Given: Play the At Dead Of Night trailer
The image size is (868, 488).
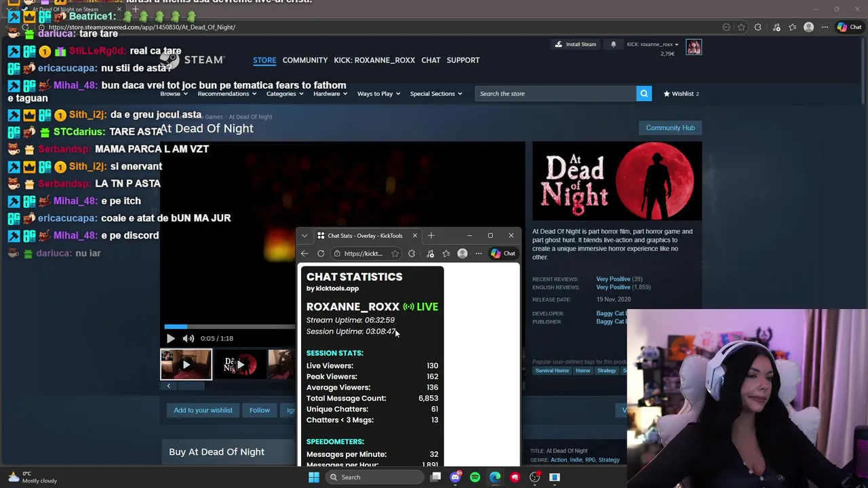Looking at the screenshot, I should click(x=170, y=338).
